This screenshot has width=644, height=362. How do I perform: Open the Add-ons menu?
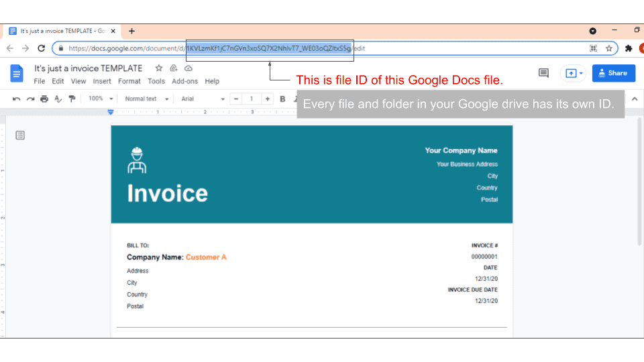(184, 81)
